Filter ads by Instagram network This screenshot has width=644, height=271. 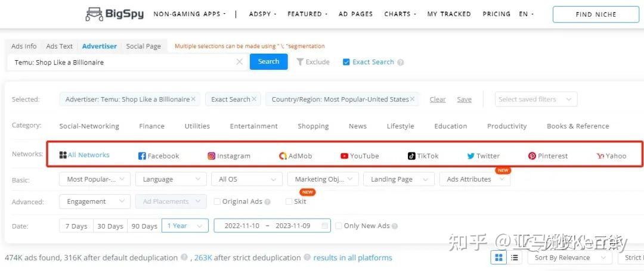(211, 156)
